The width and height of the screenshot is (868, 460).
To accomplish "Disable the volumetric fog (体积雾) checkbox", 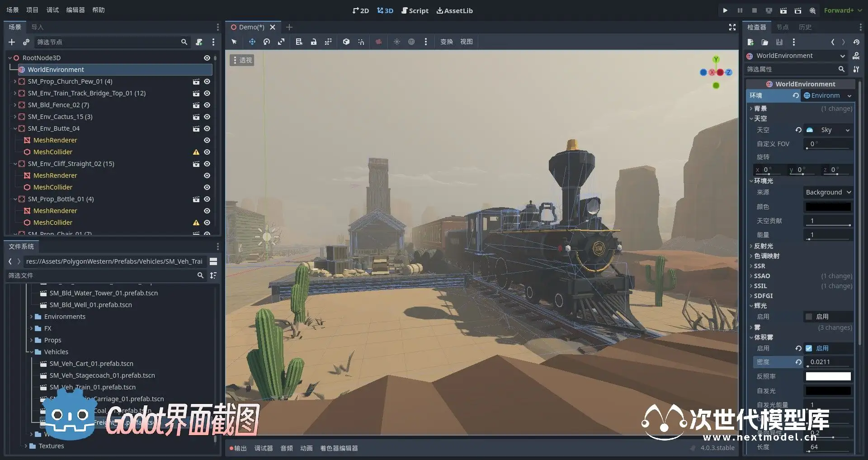I will click(809, 348).
